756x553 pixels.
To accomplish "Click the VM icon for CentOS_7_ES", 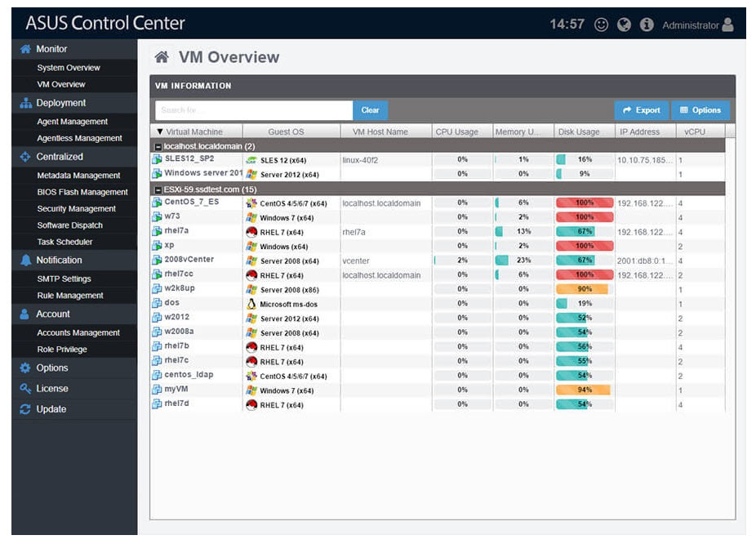I will (x=157, y=203).
